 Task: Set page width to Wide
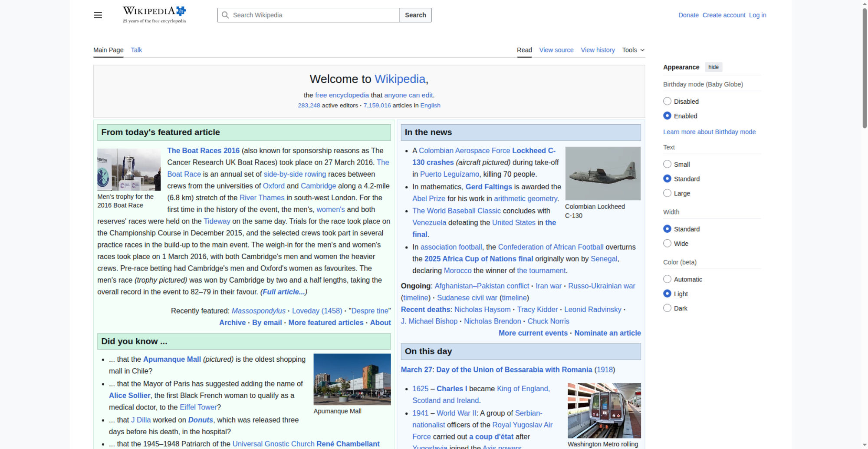pyautogui.click(x=667, y=244)
